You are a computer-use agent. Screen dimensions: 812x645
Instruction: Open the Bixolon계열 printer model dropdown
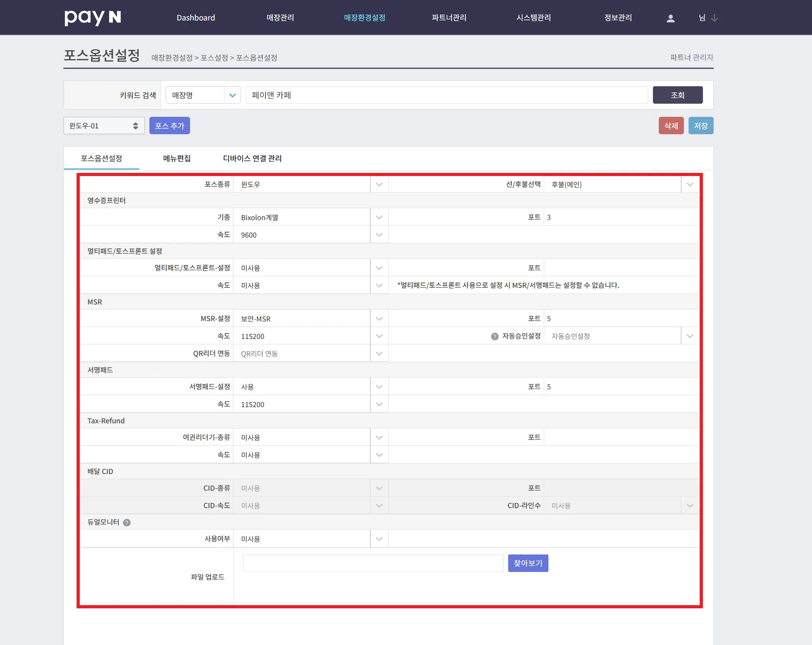310,218
